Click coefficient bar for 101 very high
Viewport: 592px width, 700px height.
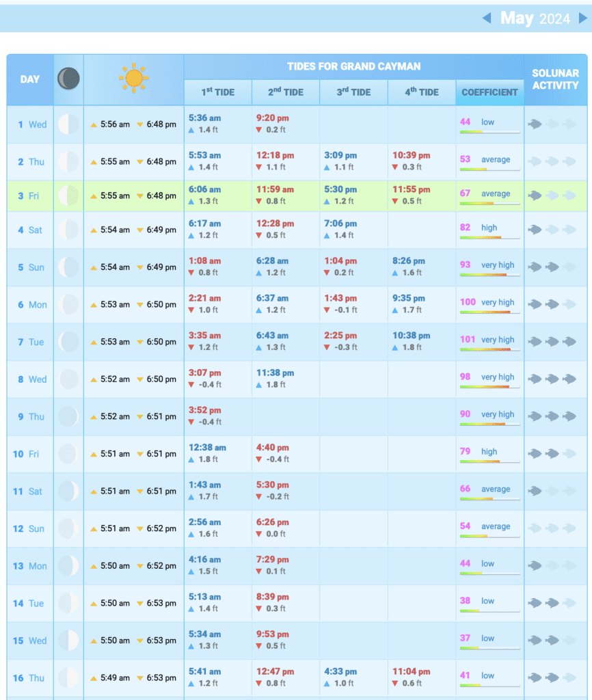tap(489, 349)
